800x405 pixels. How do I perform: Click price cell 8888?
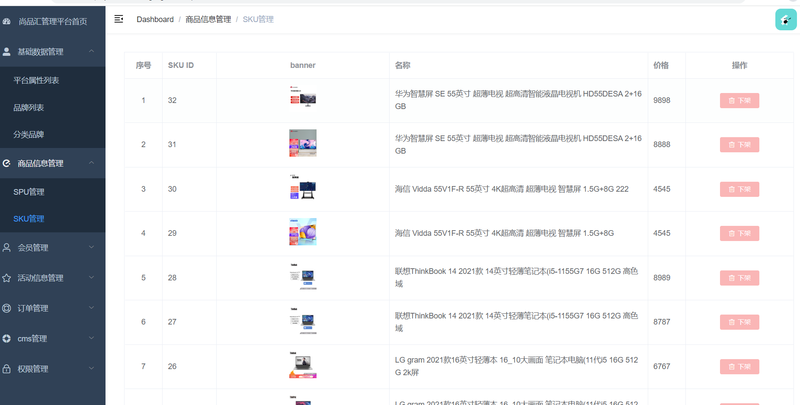tap(662, 144)
